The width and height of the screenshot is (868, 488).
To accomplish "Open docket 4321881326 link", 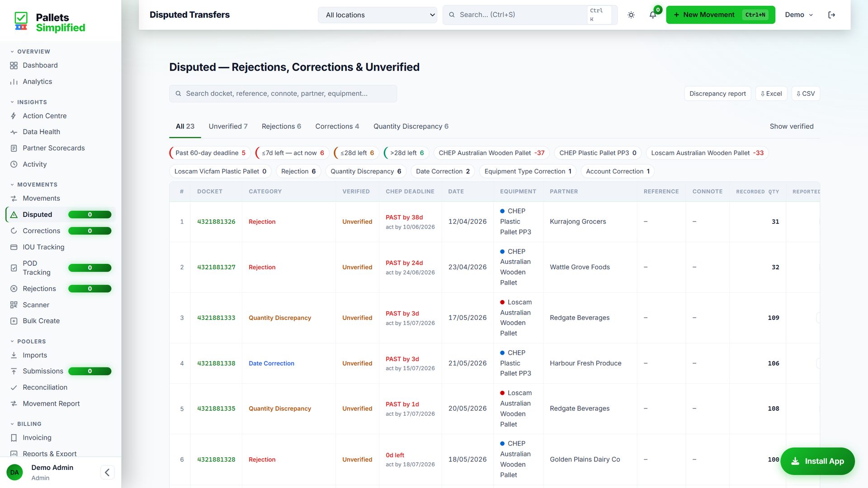I will pyautogui.click(x=216, y=222).
